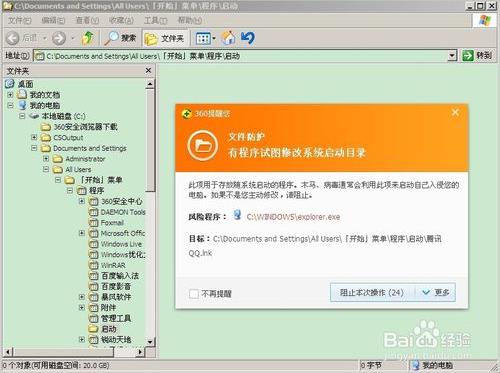This screenshot has height=373, width=500.
Task: Select 百度输入法 program group icon
Action: pos(94,276)
